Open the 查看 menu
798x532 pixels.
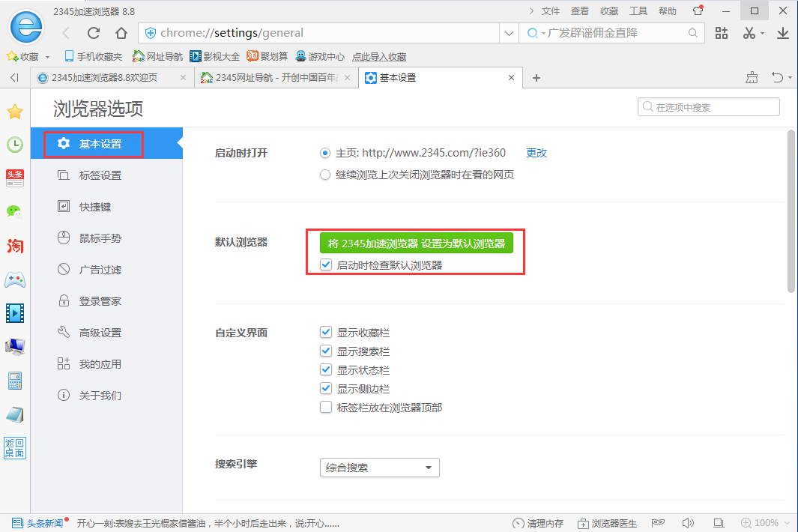[x=580, y=10]
